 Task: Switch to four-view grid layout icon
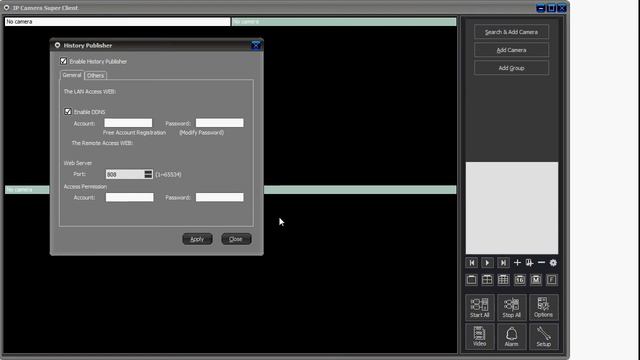[x=487, y=280]
